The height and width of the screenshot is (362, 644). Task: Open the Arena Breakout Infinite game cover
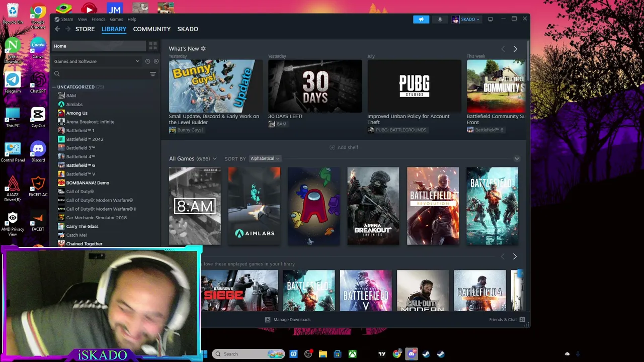(373, 206)
